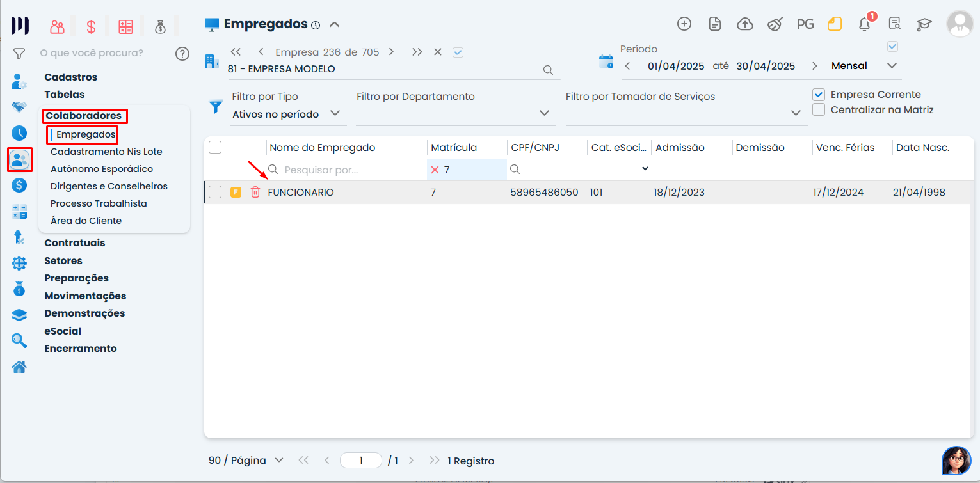
Task: Enable Centralizar na Matriz checkbox
Action: [818, 110]
